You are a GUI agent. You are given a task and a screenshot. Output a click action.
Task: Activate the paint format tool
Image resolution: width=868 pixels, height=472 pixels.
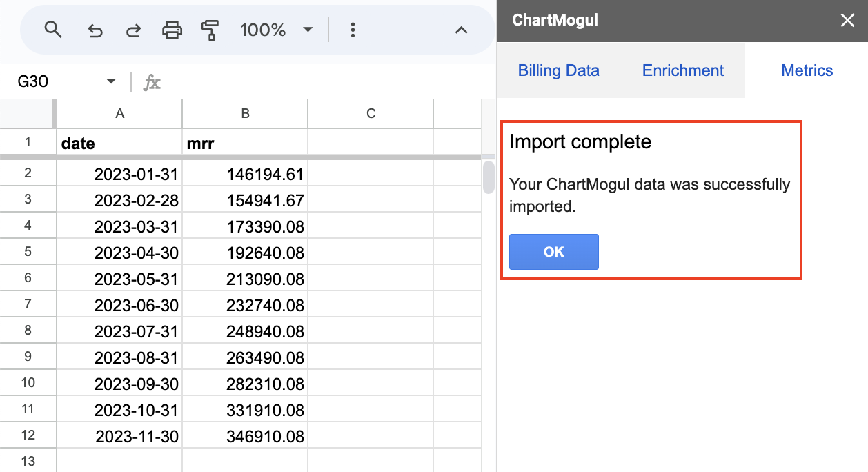pyautogui.click(x=210, y=30)
